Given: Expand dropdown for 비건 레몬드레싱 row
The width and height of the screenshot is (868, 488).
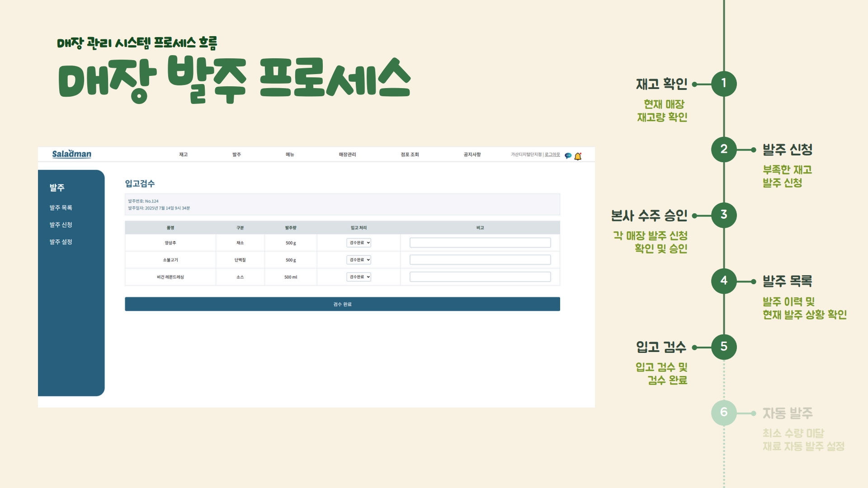Looking at the screenshot, I should click(359, 277).
